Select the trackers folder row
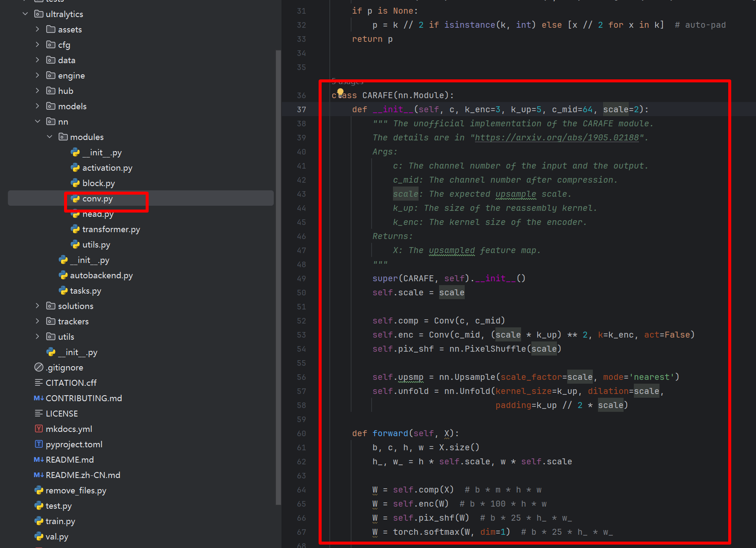 point(141,321)
